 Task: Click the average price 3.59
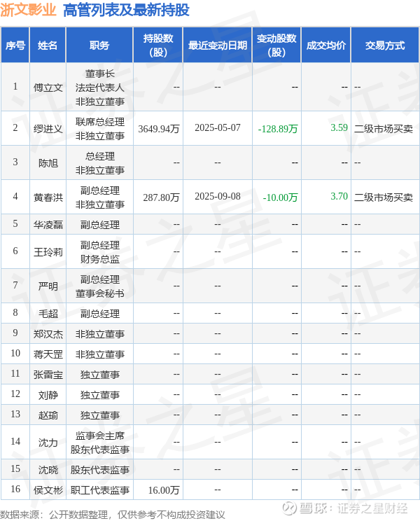coord(339,127)
